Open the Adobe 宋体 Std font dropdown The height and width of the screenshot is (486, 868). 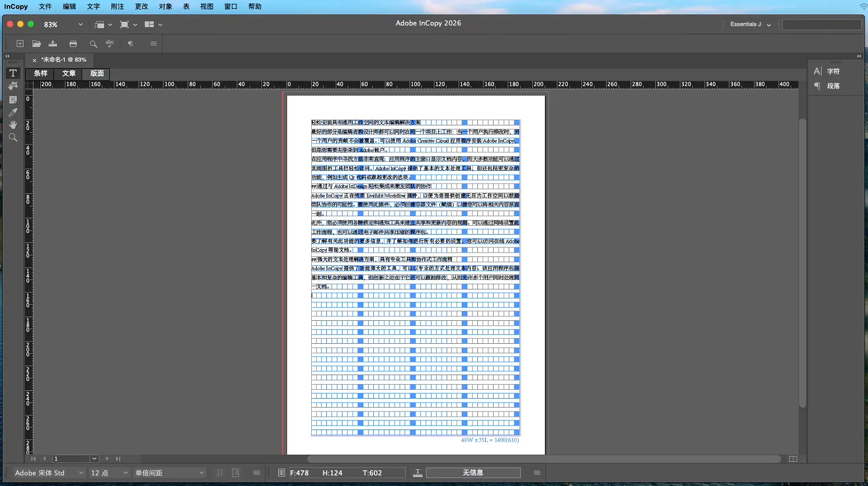[x=81, y=473]
